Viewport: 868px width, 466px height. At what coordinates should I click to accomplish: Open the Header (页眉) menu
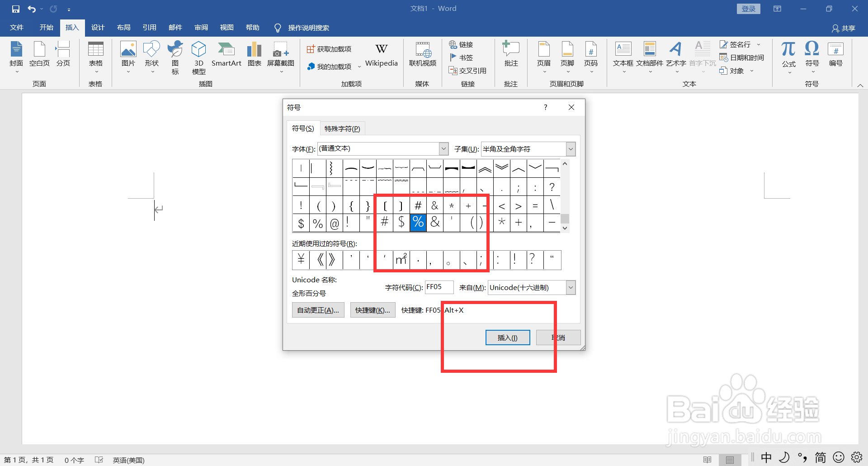pyautogui.click(x=544, y=57)
